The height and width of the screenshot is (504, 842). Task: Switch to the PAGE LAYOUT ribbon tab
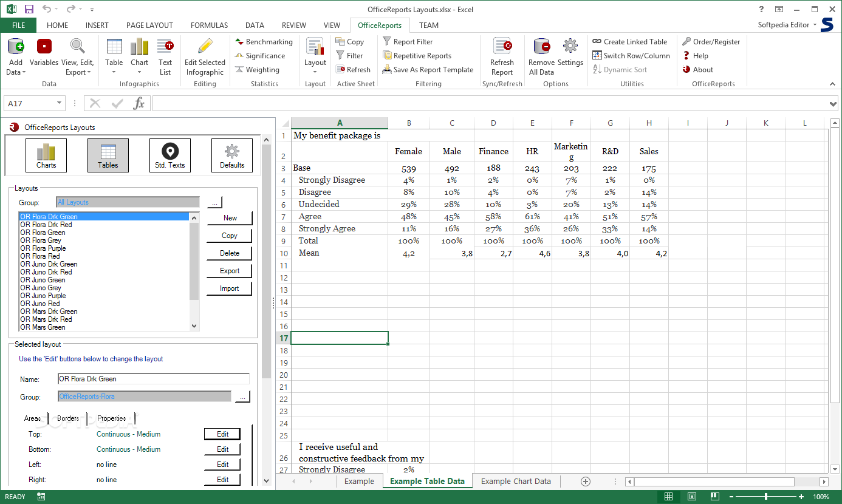[x=149, y=26]
